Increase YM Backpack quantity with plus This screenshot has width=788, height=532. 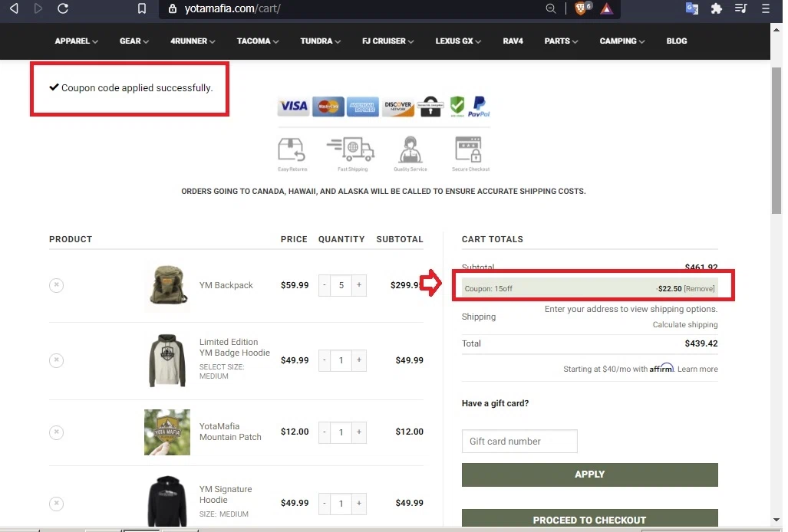[x=359, y=285]
